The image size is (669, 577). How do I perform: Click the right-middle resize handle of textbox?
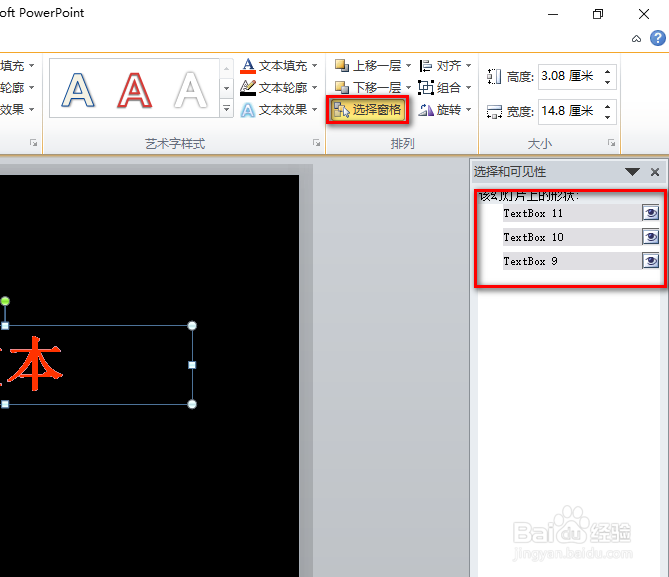(x=192, y=365)
